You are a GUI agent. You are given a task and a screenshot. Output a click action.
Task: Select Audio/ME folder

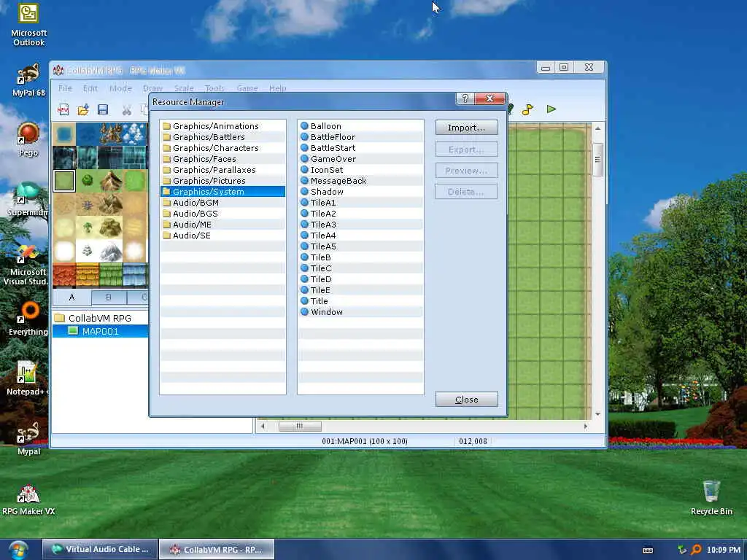tap(222, 225)
